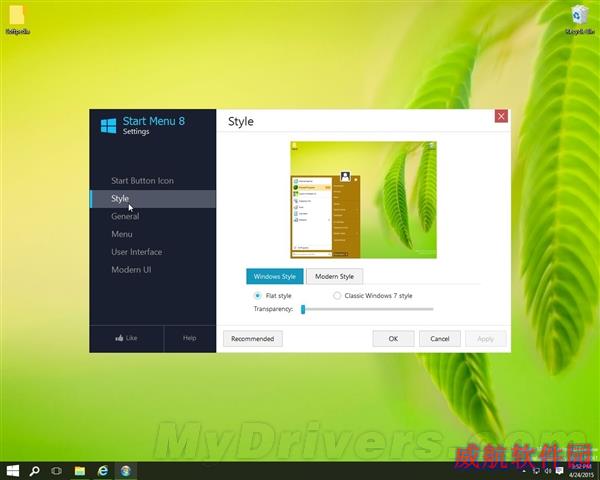The width and height of the screenshot is (600, 480).
Task: Open Action Center notification icon
Action: coord(559,470)
